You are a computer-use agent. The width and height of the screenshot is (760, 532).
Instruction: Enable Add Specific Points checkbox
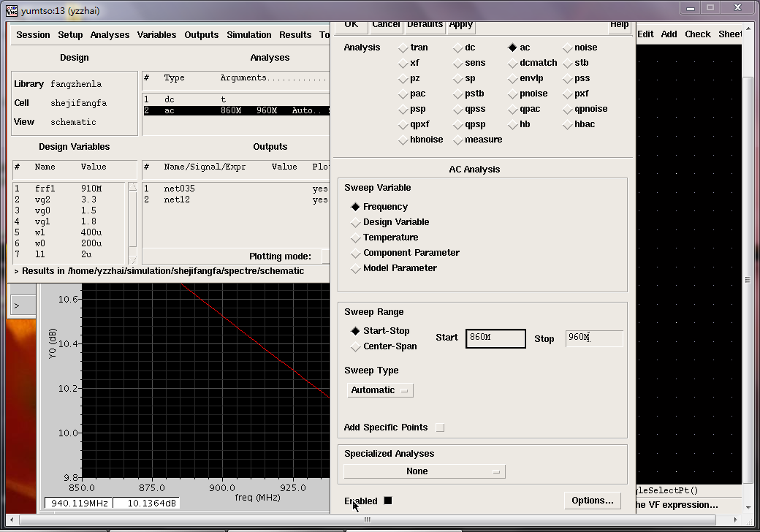pos(440,427)
